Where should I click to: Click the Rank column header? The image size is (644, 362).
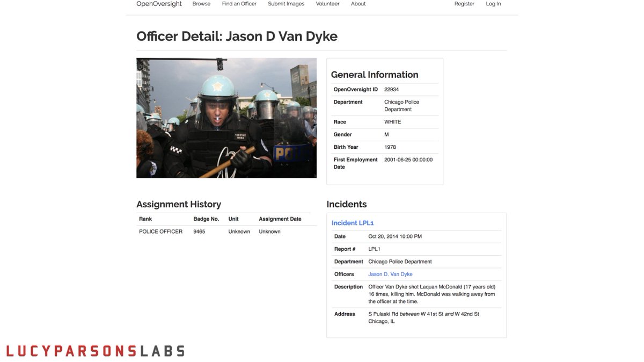[145, 219]
